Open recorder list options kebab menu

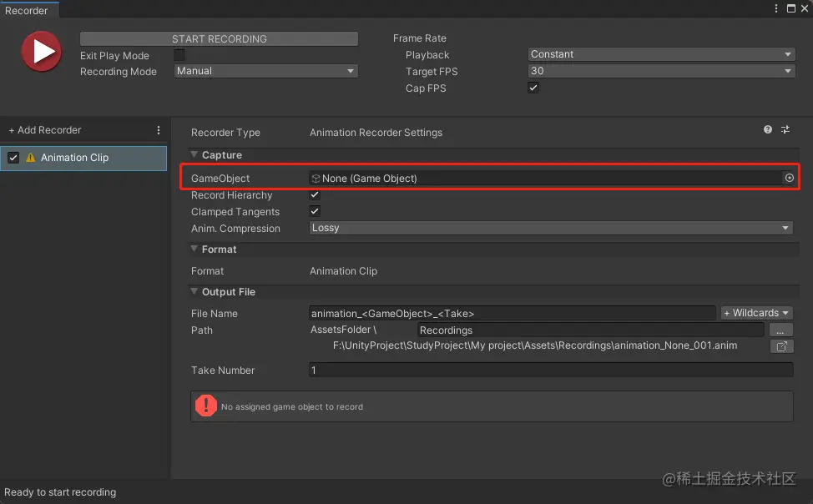pyautogui.click(x=158, y=130)
